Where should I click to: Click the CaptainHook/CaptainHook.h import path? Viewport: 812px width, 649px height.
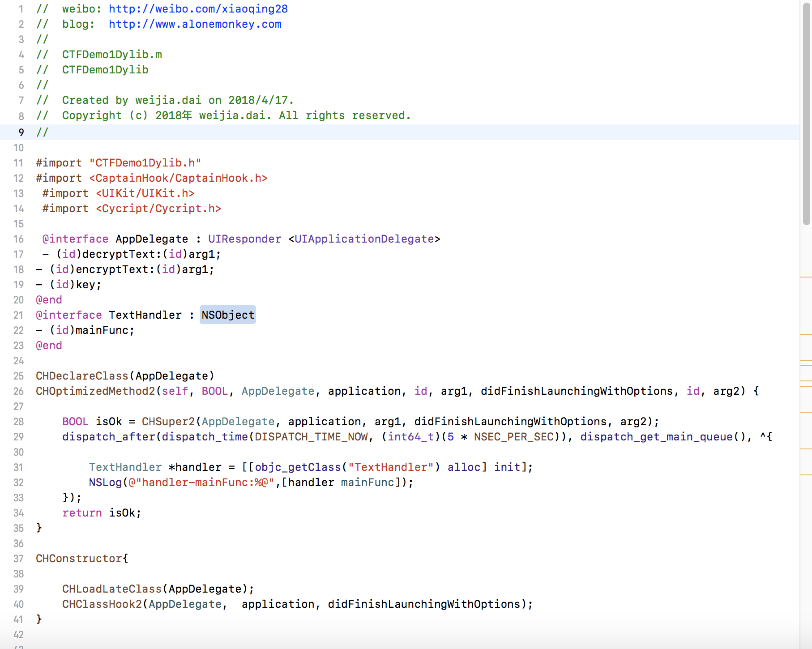point(178,178)
